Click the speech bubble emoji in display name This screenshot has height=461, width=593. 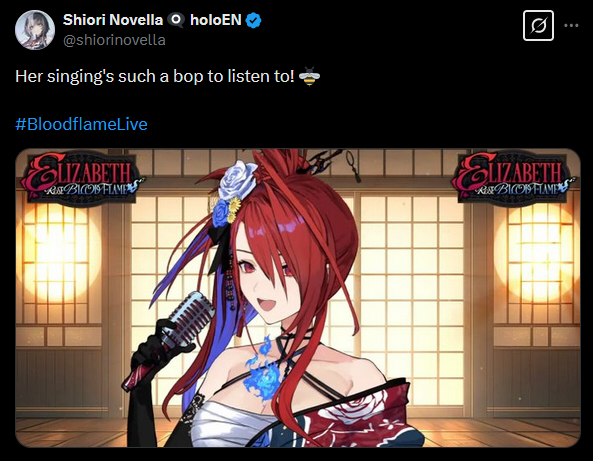[176, 20]
